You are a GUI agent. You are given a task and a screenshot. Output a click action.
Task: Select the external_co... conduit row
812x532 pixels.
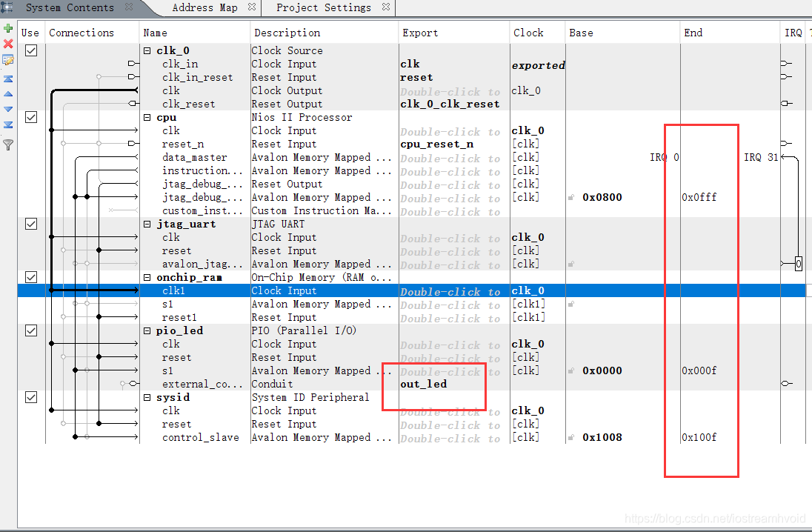[202, 385]
